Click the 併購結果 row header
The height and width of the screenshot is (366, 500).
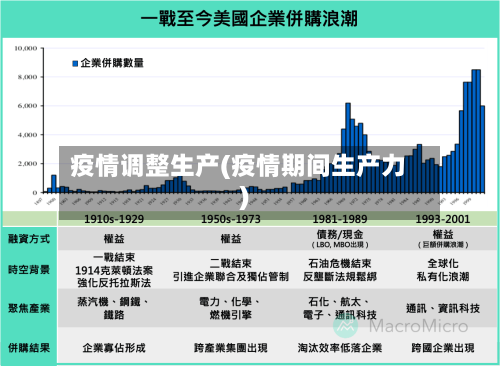(x=29, y=348)
